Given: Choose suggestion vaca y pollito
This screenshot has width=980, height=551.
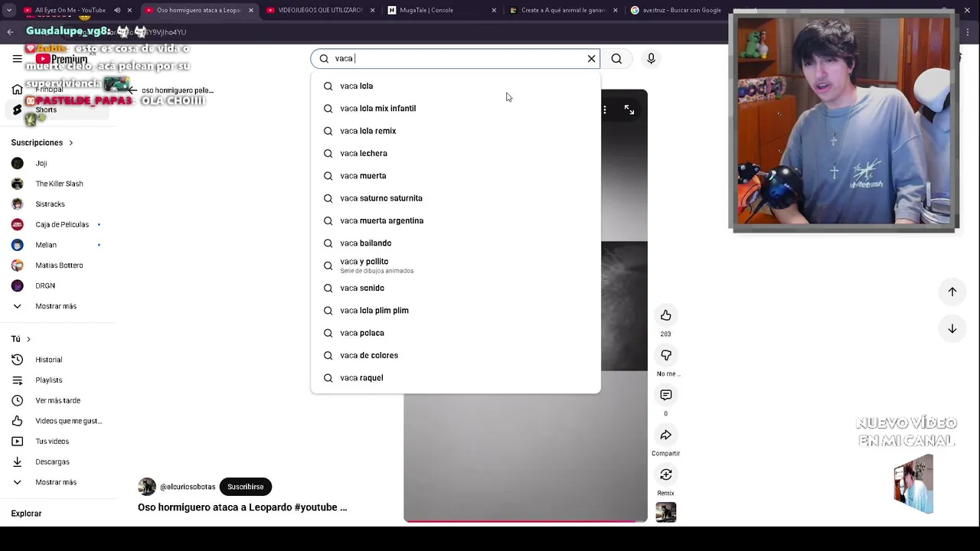Looking at the screenshot, I should tap(456, 266).
